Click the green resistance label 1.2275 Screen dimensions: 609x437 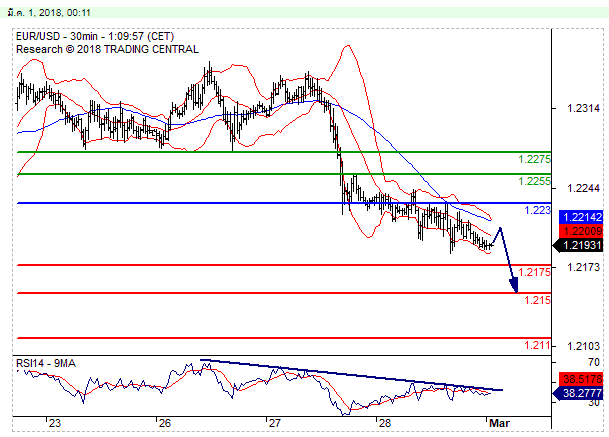point(534,159)
